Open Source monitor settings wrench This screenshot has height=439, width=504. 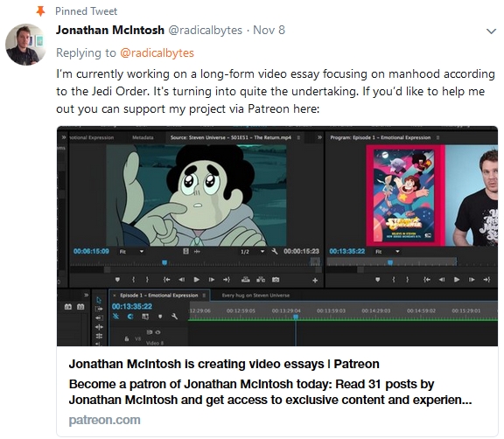[x=275, y=251]
